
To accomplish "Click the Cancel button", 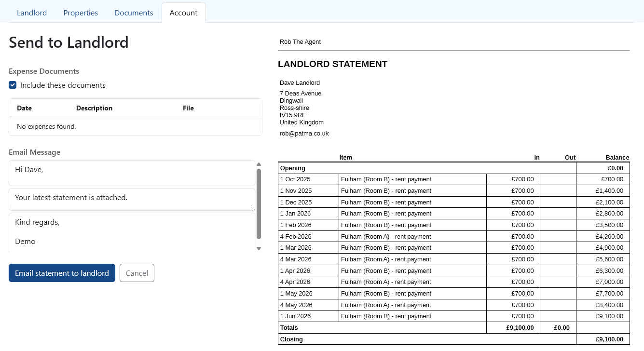I will [x=137, y=273].
